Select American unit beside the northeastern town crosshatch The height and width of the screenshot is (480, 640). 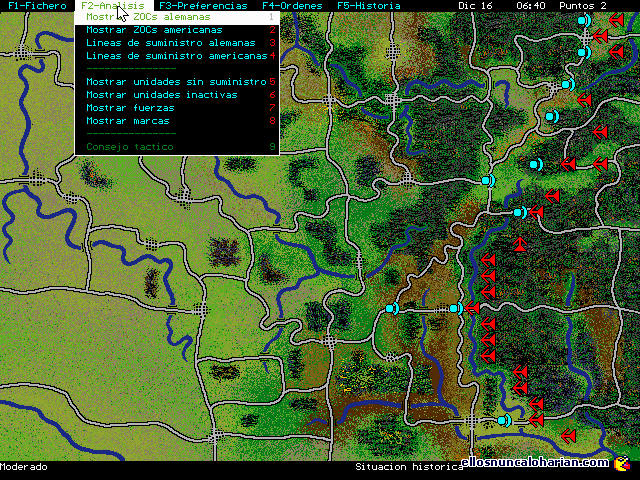point(568,84)
